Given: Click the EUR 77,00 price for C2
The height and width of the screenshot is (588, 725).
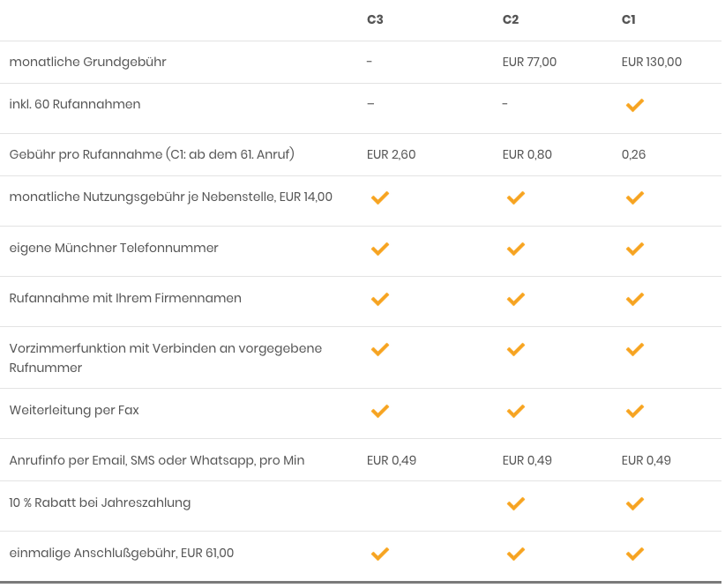Looking at the screenshot, I should click(x=529, y=62).
